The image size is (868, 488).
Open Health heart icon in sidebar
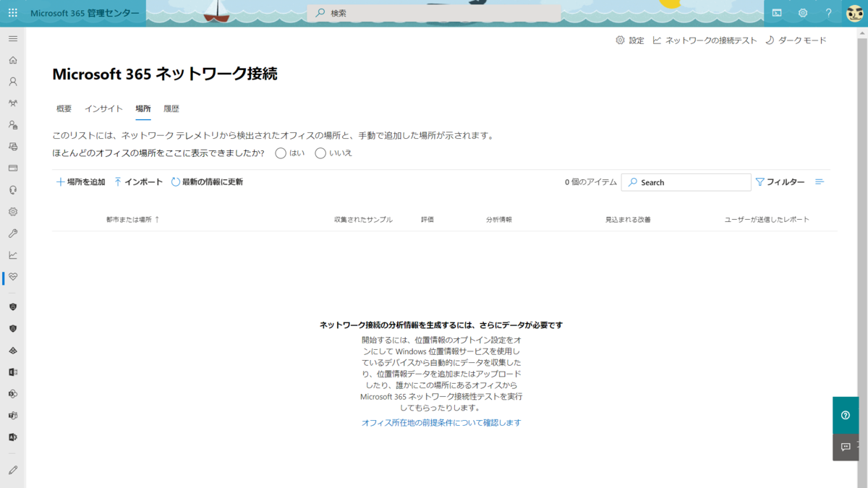[x=13, y=277]
